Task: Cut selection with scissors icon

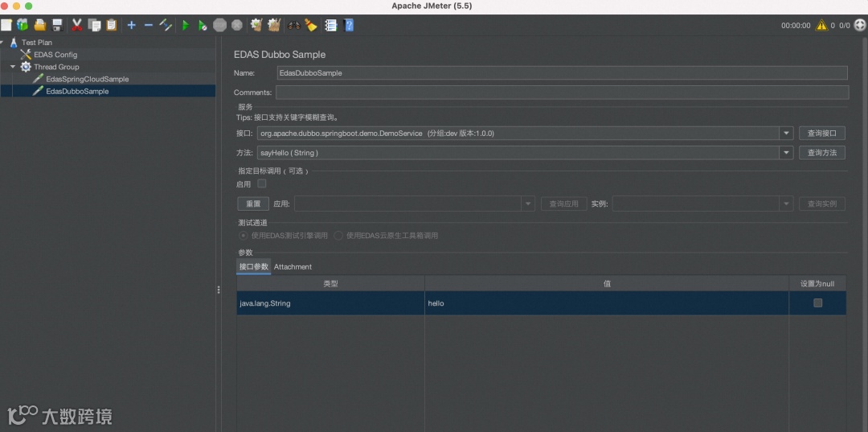Action: pos(77,25)
